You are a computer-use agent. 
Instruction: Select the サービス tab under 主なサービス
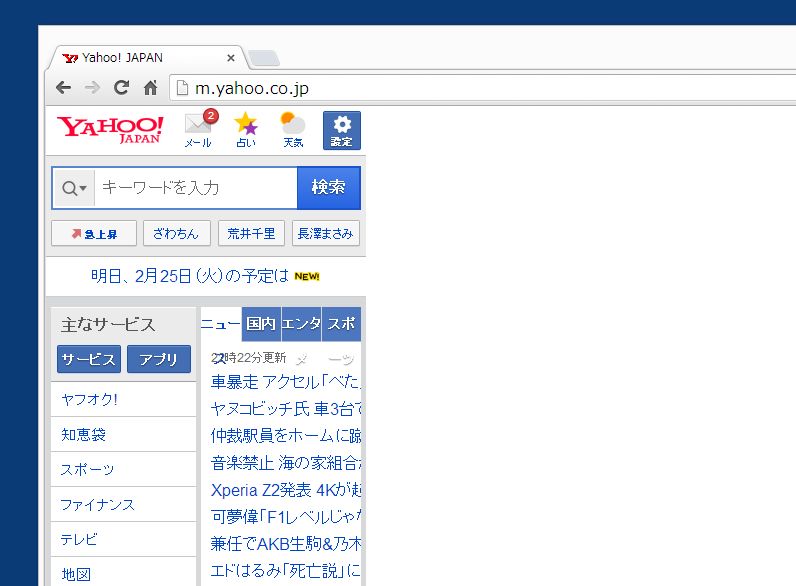[x=89, y=359]
